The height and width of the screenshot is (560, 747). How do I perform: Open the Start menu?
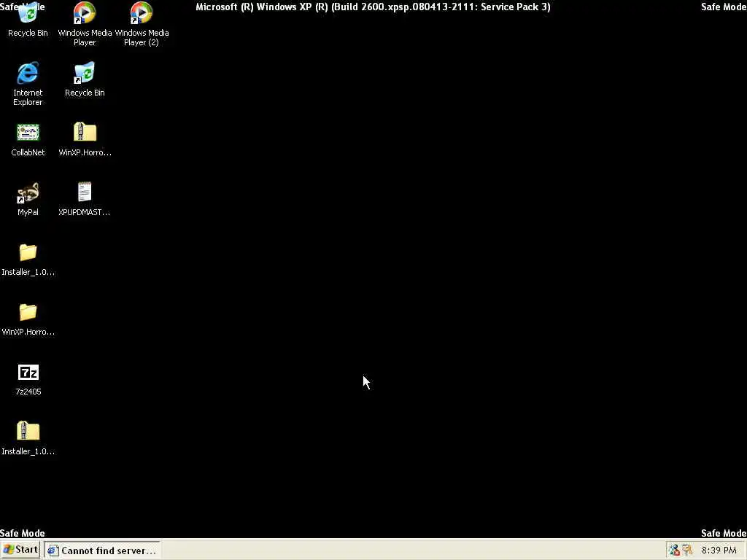(20, 550)
